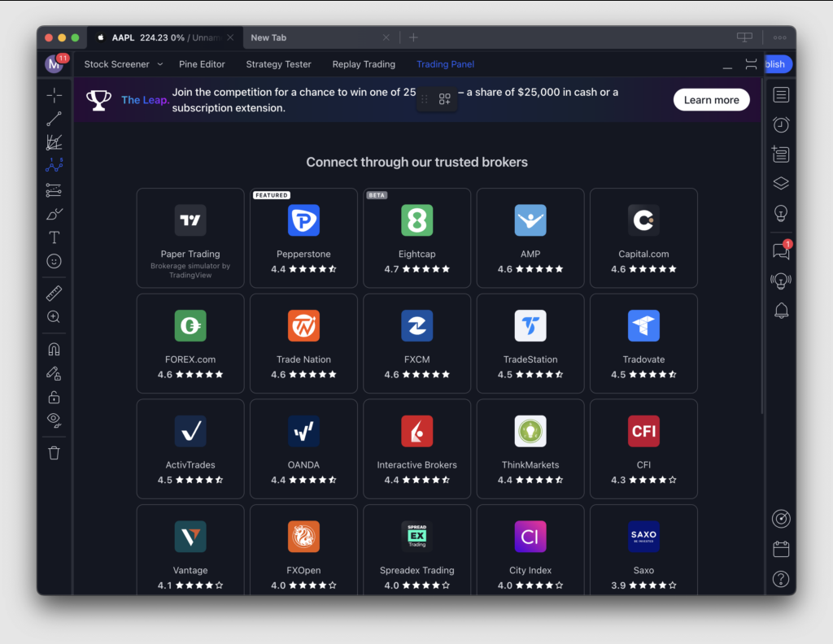The width and height of the screenshot is (833, 644).
Task: Click the floating widget add-layout icon
Action: pyautogui.click(x=445, y=99)
